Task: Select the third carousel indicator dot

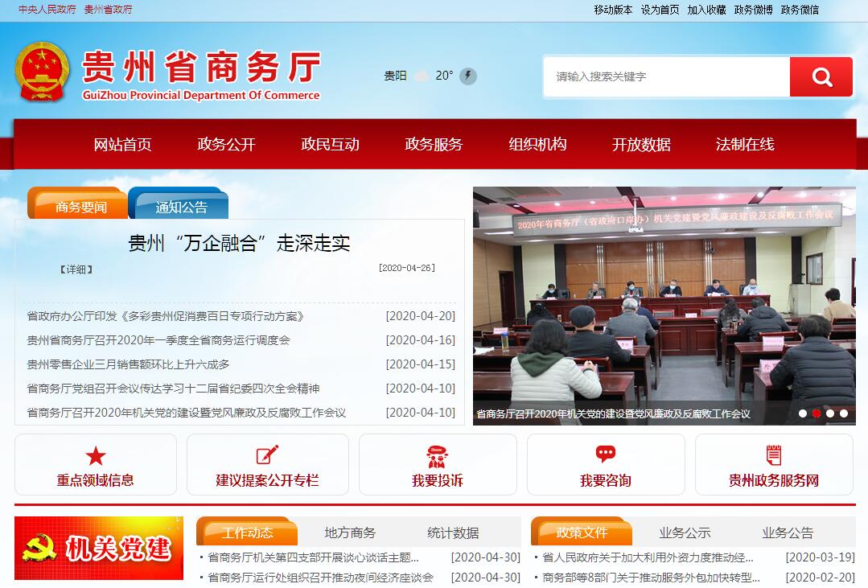Action: [830, 413]
